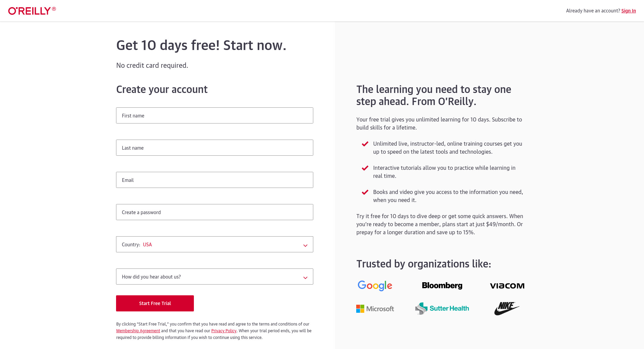Click the chevron arrow in Country field
Image resolution: width=644 pixels, height=349 pixels.
coord(305,245)
